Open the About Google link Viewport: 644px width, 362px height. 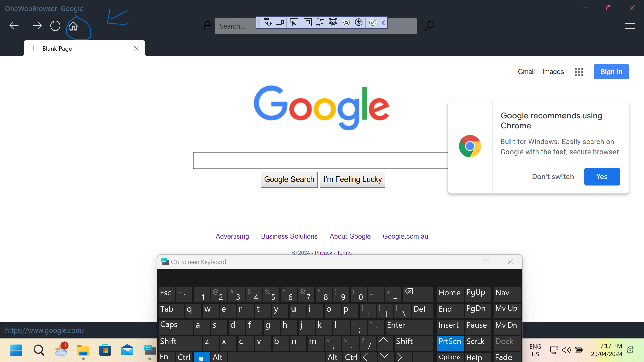point(350,236)
